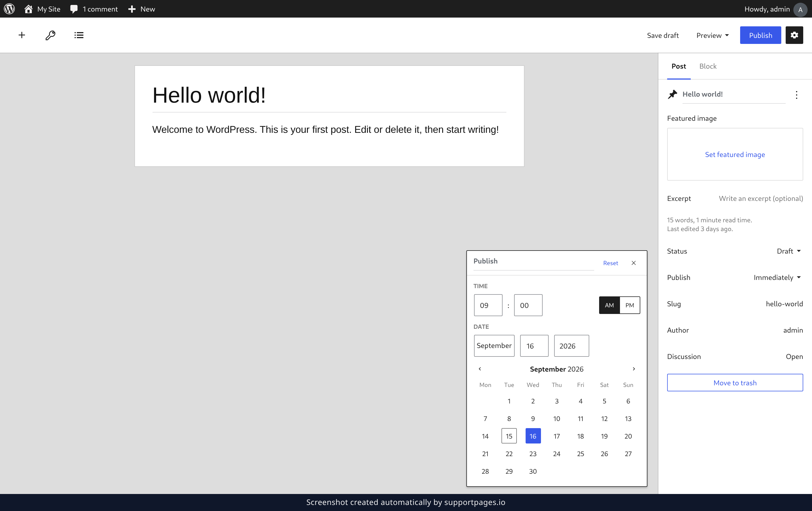
Task: Click the blue Publish button
Action: (x=760, y=35)
